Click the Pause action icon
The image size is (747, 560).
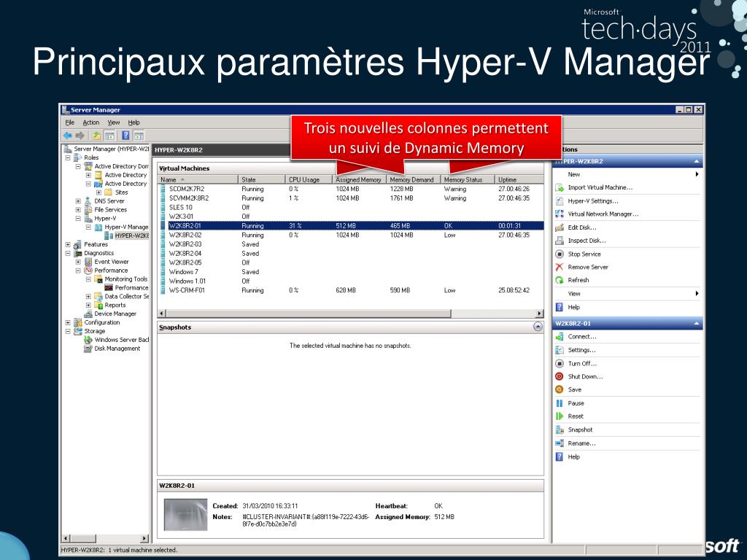[x=560, y=403]
